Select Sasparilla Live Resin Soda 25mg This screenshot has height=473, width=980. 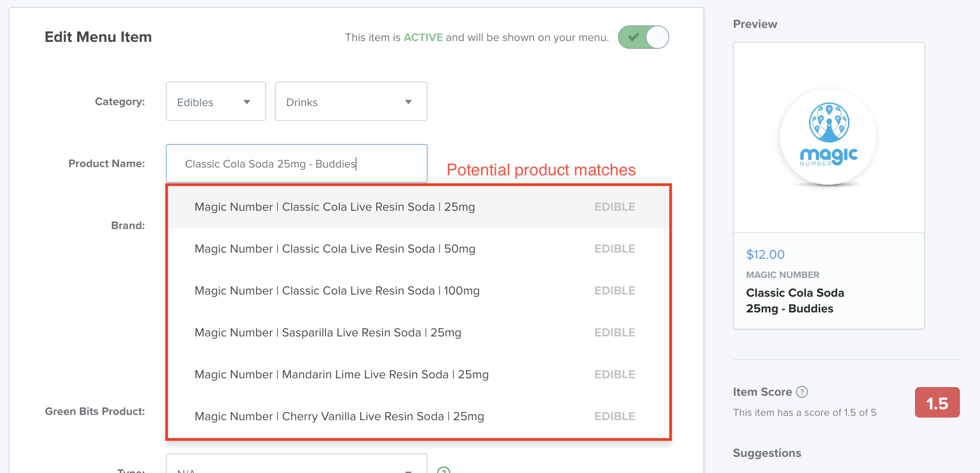pos(418,332)
